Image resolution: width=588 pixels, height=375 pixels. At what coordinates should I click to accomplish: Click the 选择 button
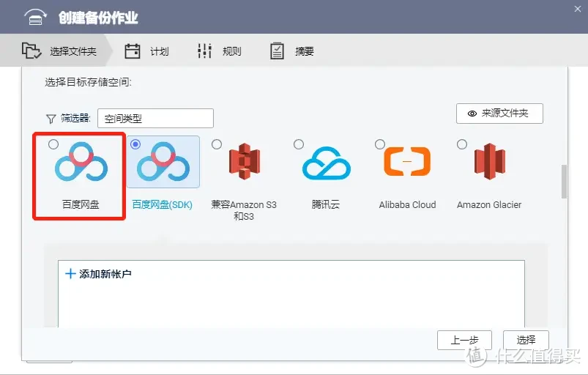point(526,340)
